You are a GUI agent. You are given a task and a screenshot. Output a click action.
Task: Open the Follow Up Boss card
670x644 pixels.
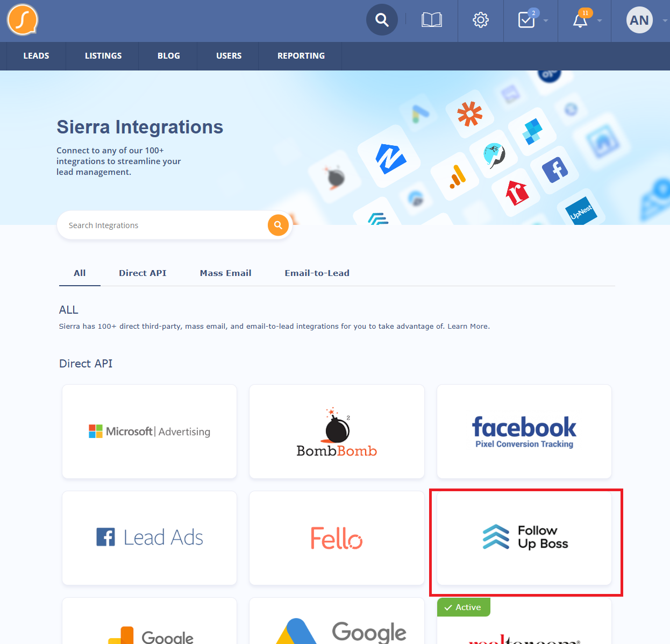pos(524,538)
